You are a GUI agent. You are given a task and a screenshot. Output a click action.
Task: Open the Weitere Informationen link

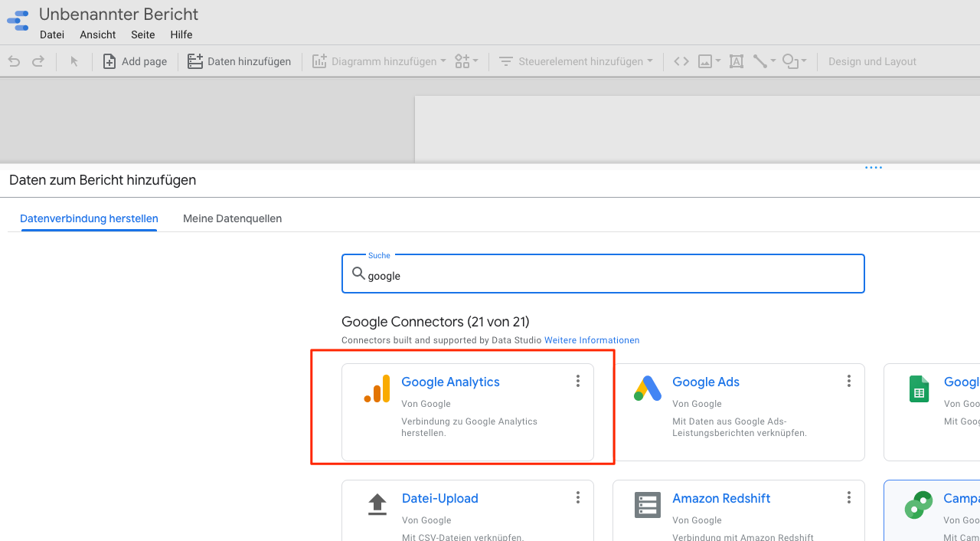pyautogui.click(x=592, y=340)
